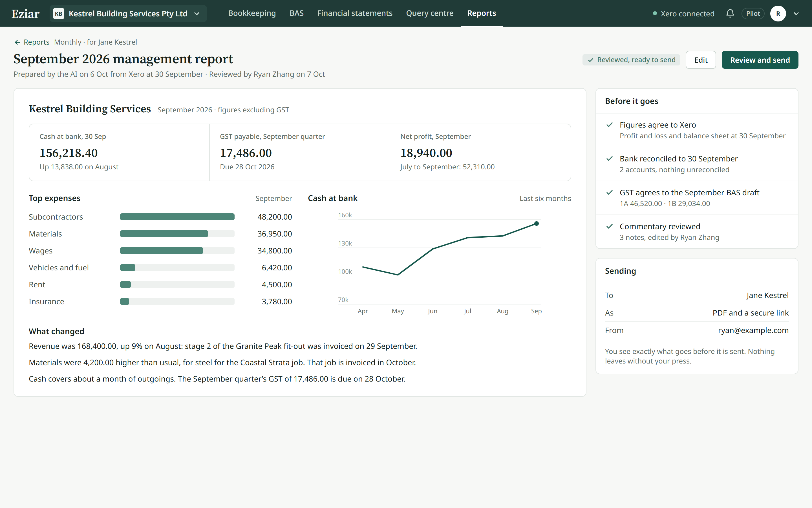Click the ryan@example.com sender address
The height and width of the screenshot is (508, 812).
(x=753, y=330)
